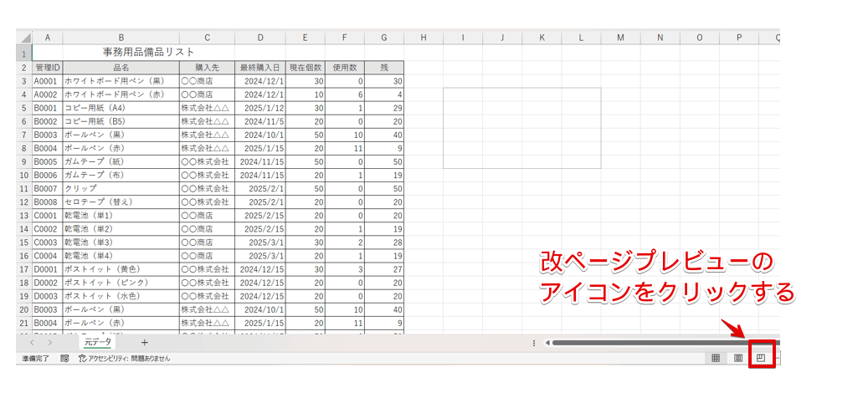Viewport: 868px width, 403px height.
Task: Click title cell 事務用品備品リスト
Action: pos(149,53)
